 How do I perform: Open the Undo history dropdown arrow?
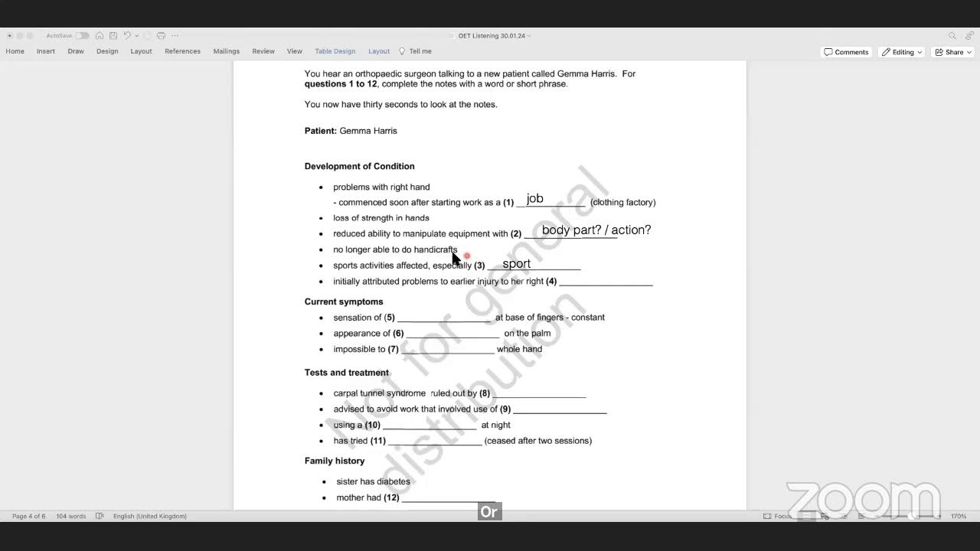pyautogui.click(x=137, y=36)
